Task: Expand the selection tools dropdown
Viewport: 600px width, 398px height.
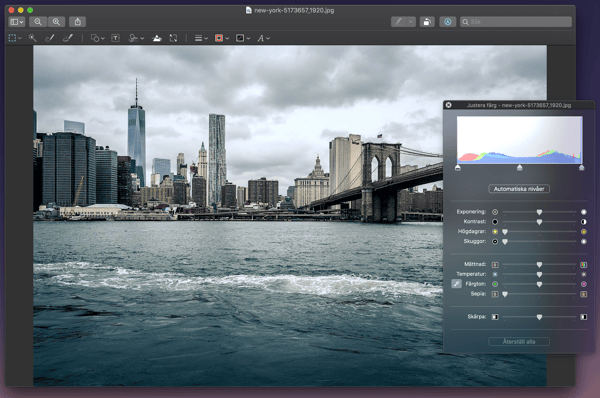Action: click(15, 38)
